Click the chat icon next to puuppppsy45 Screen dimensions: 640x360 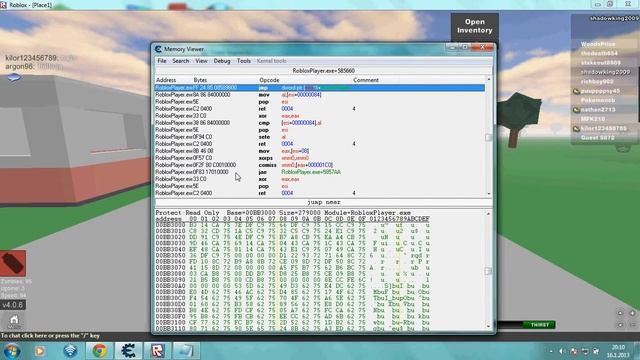pyautogui.click(x=576, y=91)
